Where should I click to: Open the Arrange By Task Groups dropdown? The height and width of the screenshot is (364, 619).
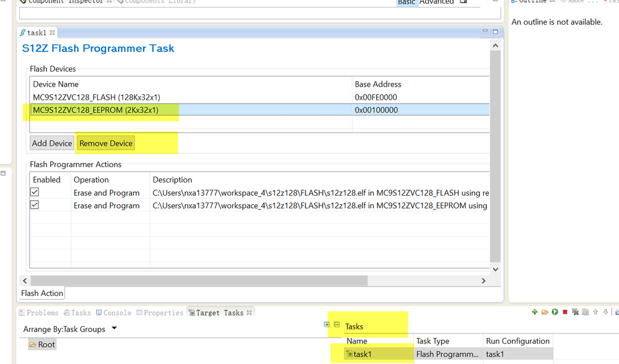pyautogui.click(x=115, y=328)
